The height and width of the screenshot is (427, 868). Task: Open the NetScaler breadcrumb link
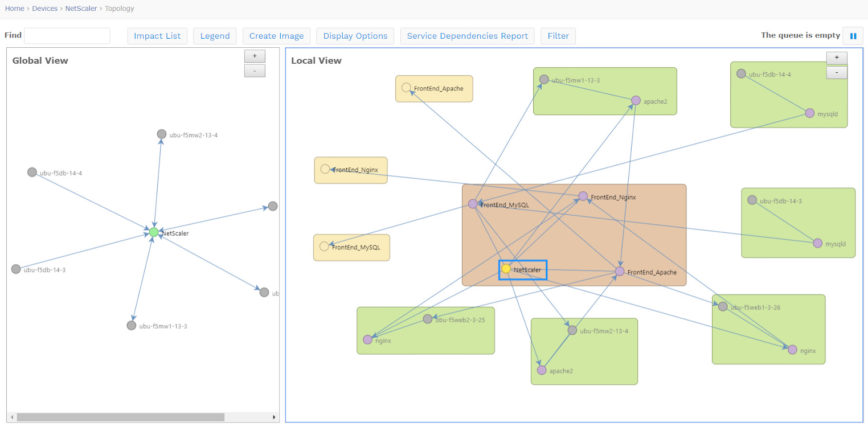tap(81, 9)
